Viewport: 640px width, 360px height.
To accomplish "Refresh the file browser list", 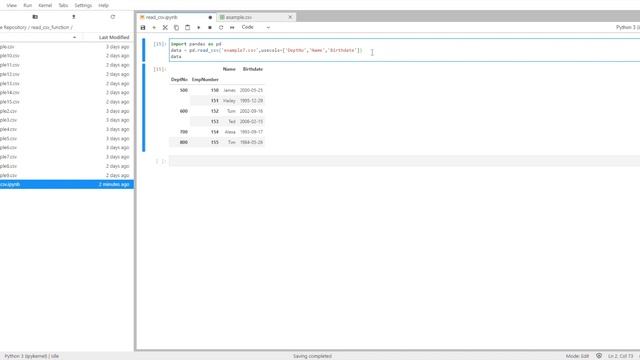I will pyautogui.click(x=113, y=17).
